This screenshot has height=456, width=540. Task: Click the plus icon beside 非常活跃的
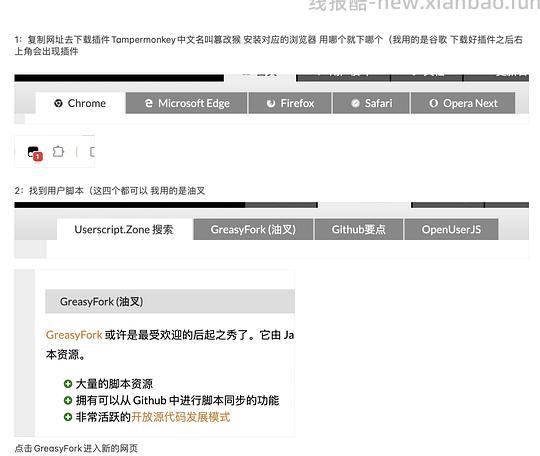[x=68, y=417]
